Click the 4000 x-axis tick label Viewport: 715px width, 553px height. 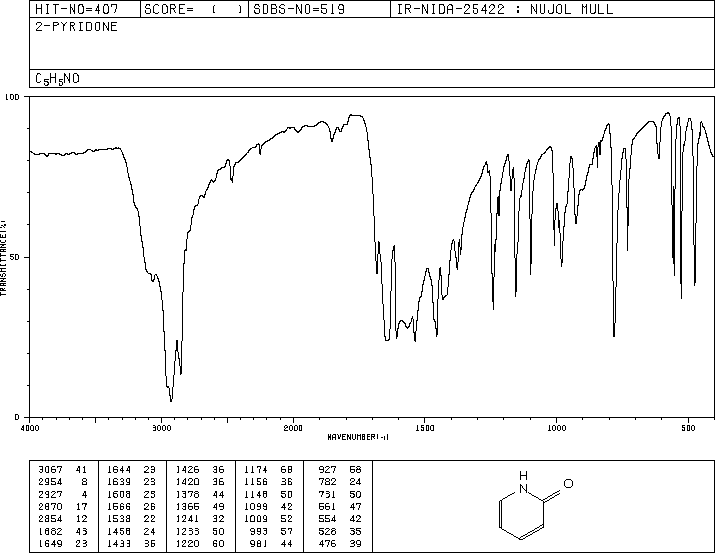(x=30, y=428)
